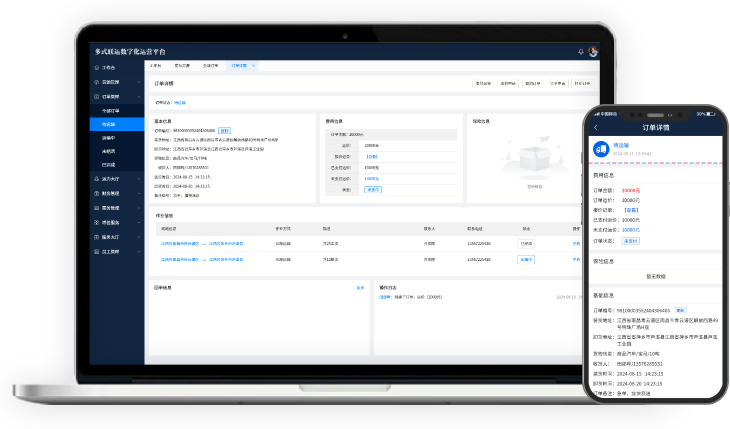This screenshot has height=429, width=730.
Task: Click the 工作台 home icon in the sidebar
Action: tap(94, 67)
